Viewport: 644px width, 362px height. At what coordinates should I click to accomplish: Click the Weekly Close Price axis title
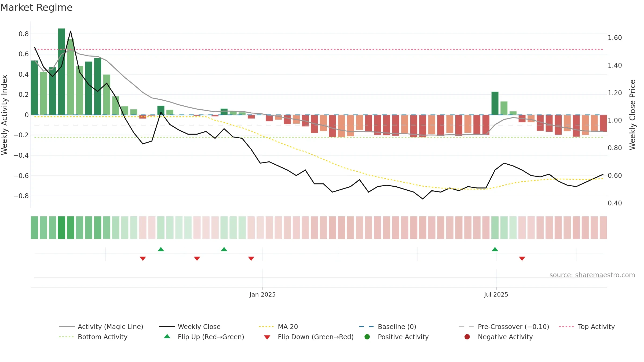click(x=632, y=115)
